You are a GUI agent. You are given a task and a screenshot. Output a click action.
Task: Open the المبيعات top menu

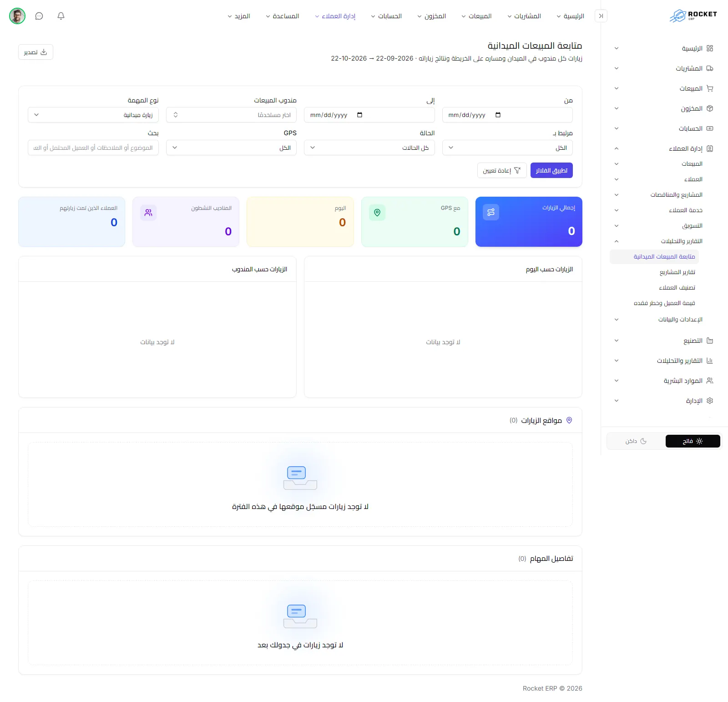(476, 16)
